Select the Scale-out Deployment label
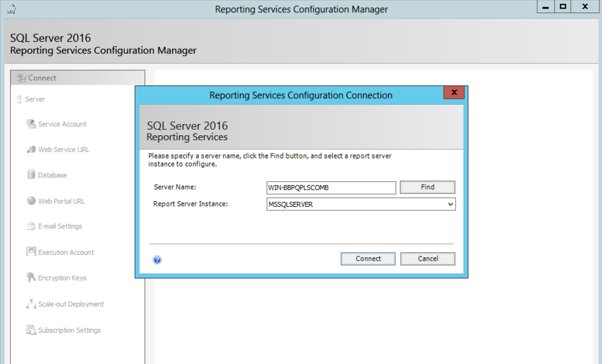This screenshot has height=364, width=602. (71, 304)
